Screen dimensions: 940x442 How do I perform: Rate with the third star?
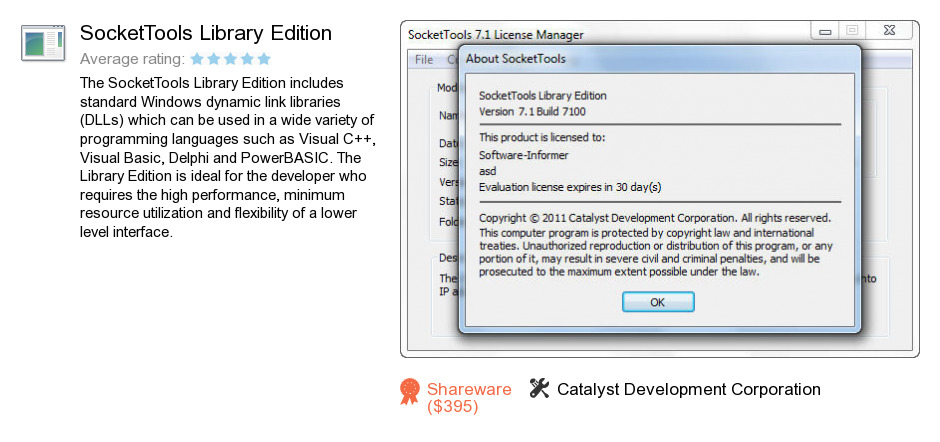(x=231, y=59)
